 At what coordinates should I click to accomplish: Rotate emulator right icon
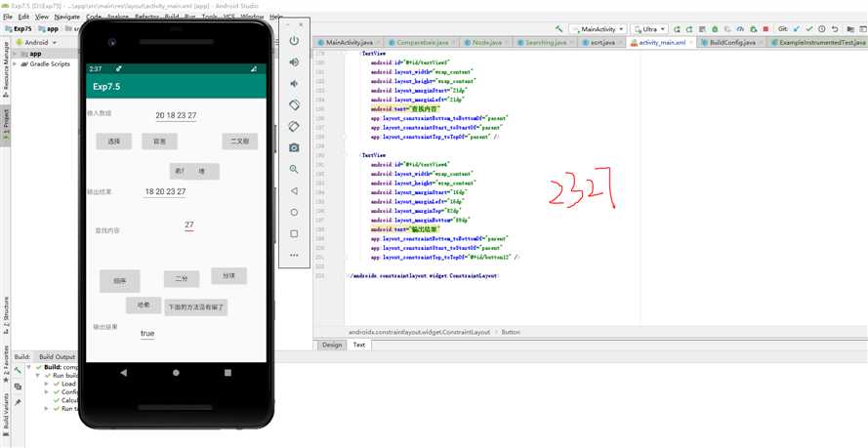294,127
